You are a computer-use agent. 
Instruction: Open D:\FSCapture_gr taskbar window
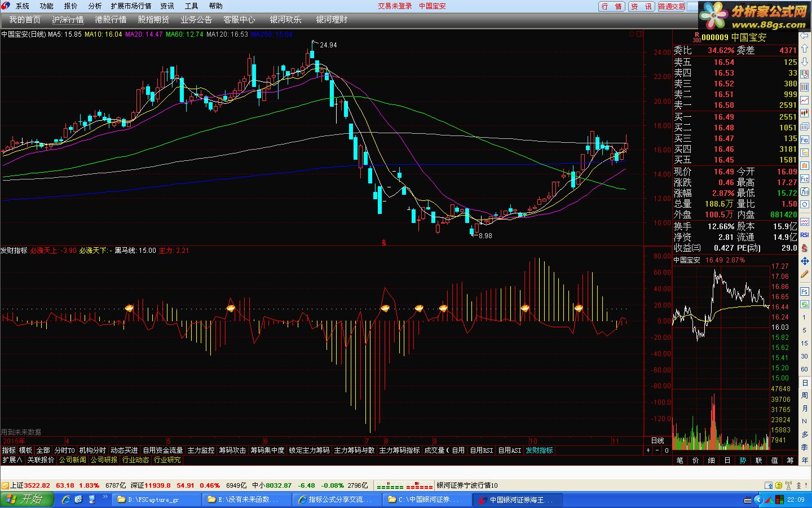(157, 500)
